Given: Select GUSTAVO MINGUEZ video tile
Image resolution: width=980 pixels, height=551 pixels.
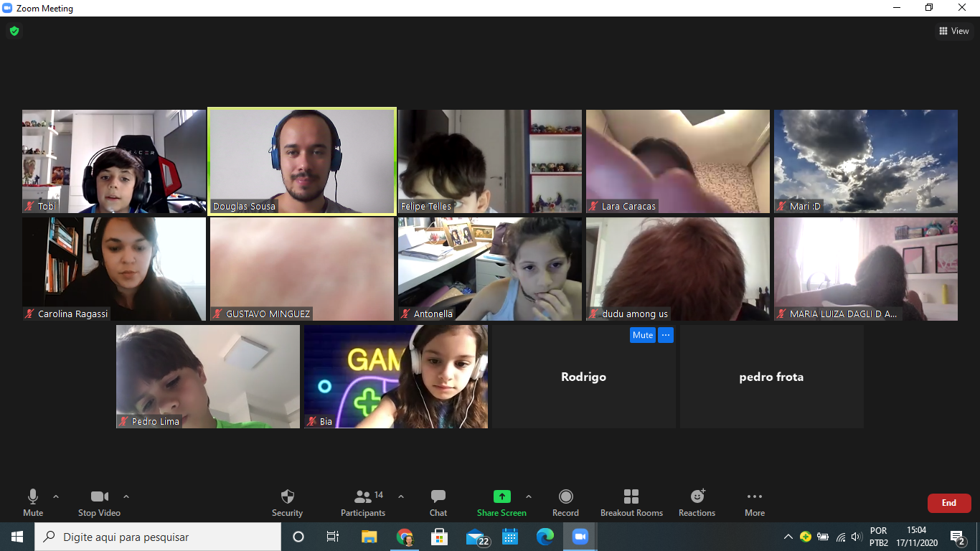Looking at the screenshot, I should tap(302, 269).
